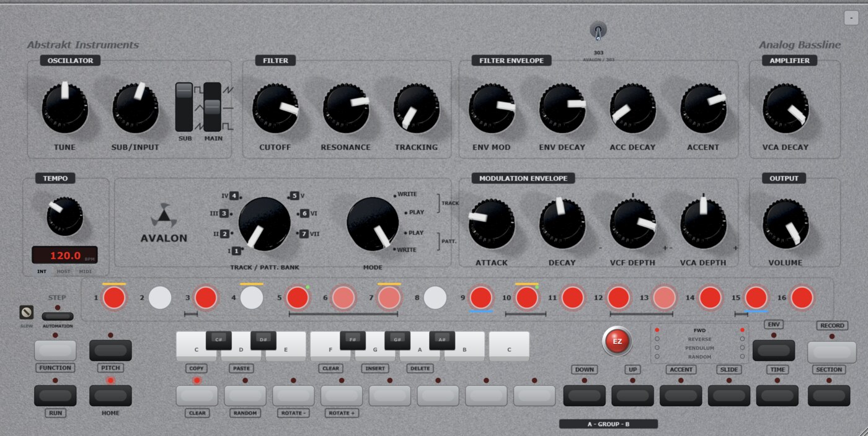
Task: Click the SECTION button
Action: (829, 396)
